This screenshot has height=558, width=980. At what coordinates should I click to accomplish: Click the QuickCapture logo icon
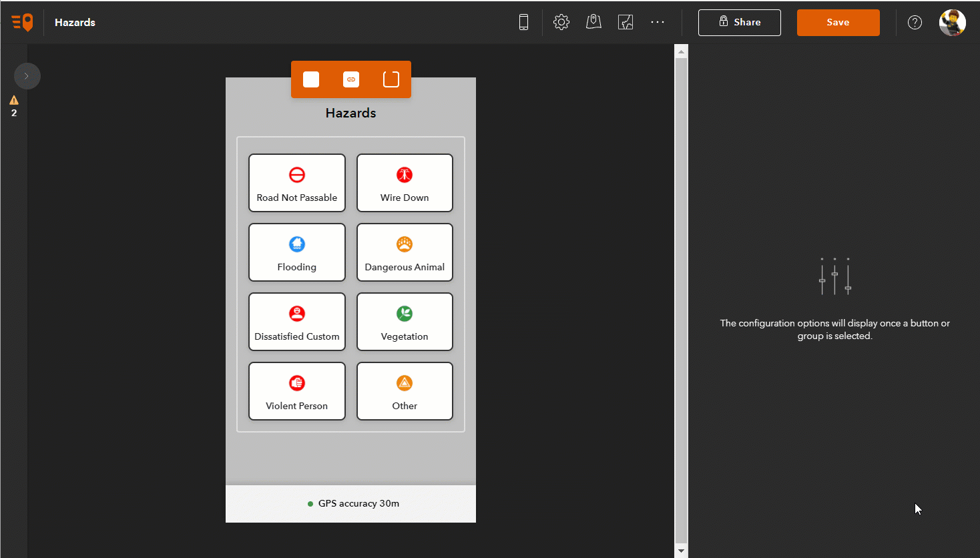(22, 22)
